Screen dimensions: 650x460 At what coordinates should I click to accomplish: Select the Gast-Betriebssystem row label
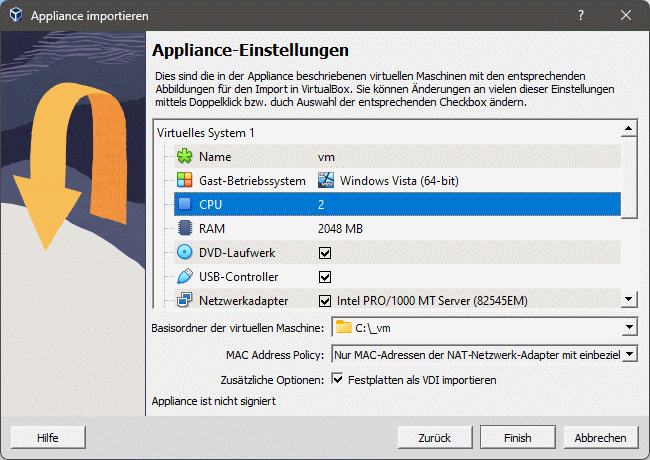pyautogui.click(x=252, y=181)
